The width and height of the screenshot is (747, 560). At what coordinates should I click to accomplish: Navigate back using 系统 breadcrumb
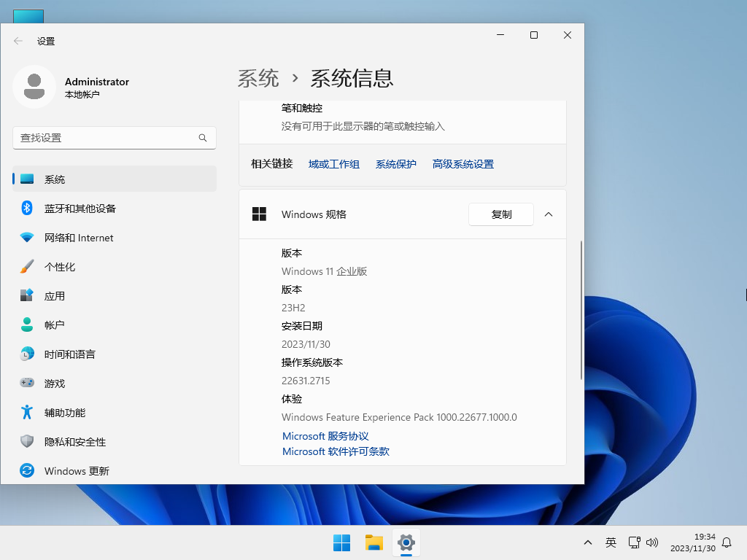click(258, 78)
